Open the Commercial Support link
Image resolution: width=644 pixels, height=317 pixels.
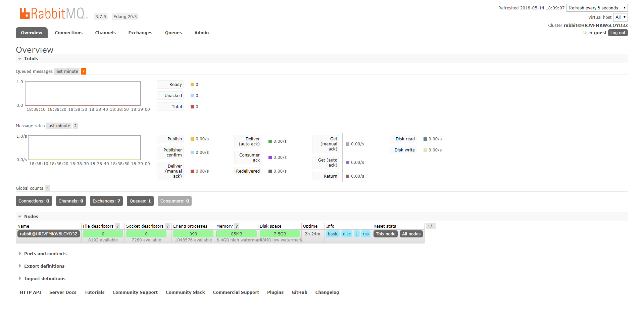pos(236,292)
